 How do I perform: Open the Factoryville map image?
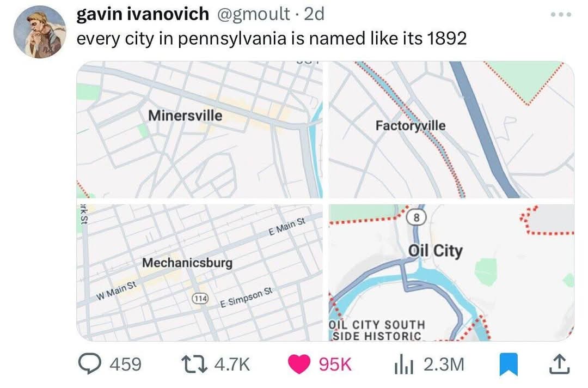[x=451, y=130]
